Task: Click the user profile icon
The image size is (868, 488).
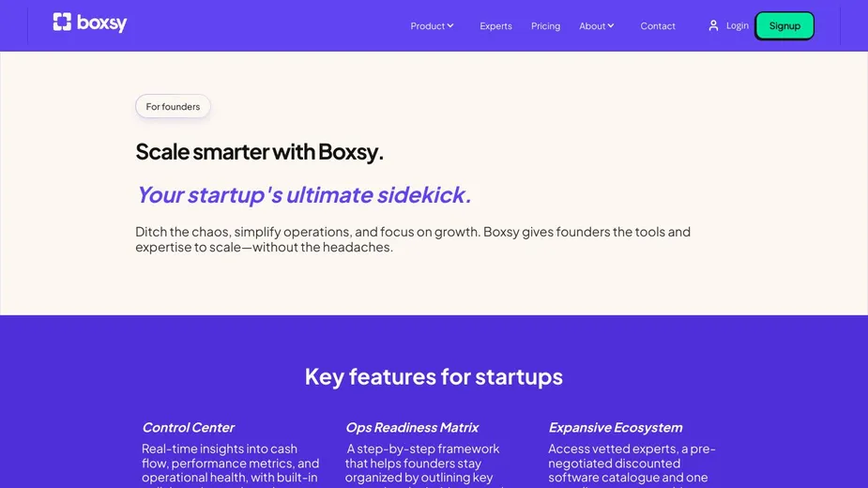Action: point(713,25)
